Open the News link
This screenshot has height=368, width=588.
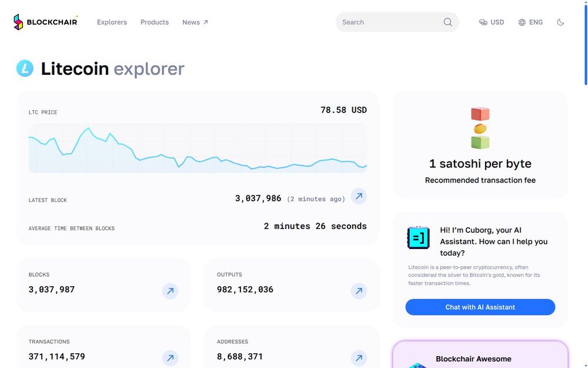click(195, 22)
